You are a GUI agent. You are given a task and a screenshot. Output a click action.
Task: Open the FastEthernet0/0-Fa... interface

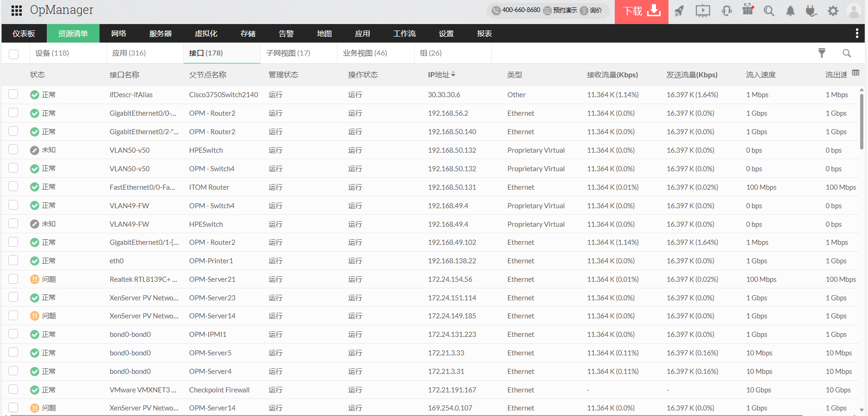coord(142,187)
